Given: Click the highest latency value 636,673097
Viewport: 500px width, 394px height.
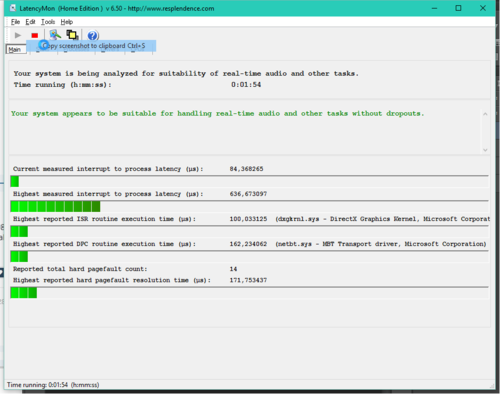Looking at the screenshot, I should pos(248,194).
